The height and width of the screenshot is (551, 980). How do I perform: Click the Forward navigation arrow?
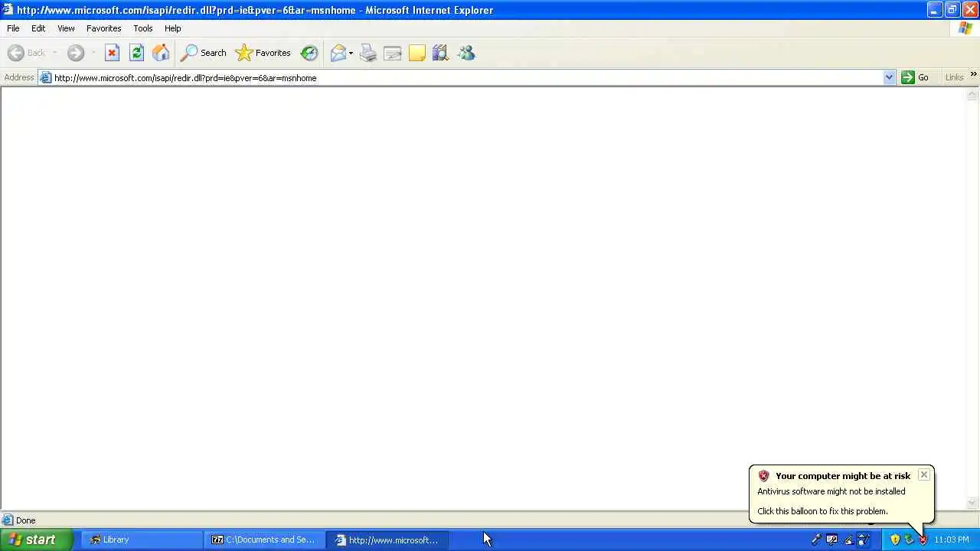click(75, 53)
